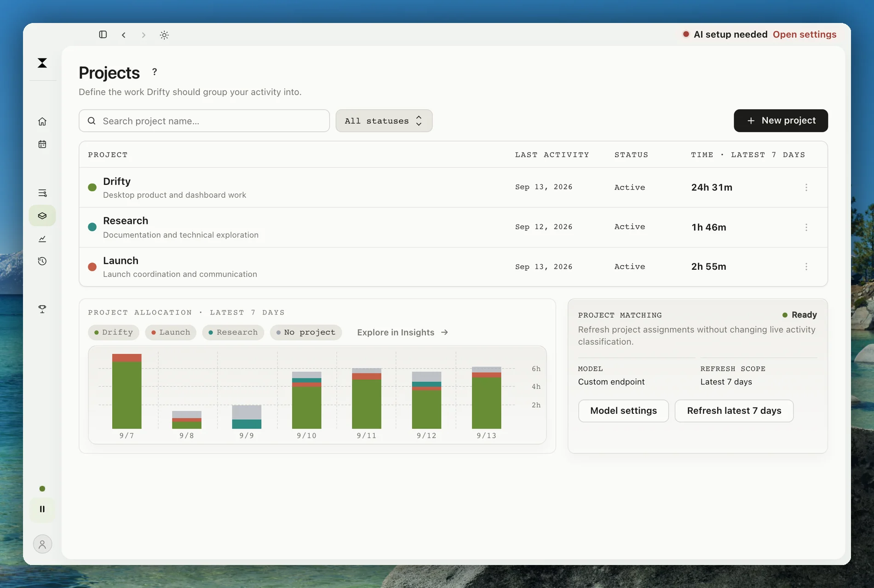
Task: Toggle the sidebar panel icon
Action: click(x=103, y=34)
